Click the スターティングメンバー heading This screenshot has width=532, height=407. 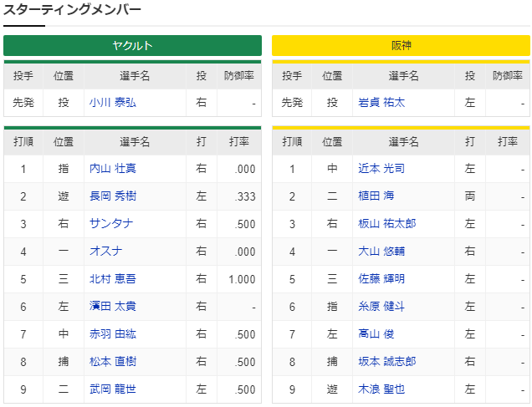(72, 9)
